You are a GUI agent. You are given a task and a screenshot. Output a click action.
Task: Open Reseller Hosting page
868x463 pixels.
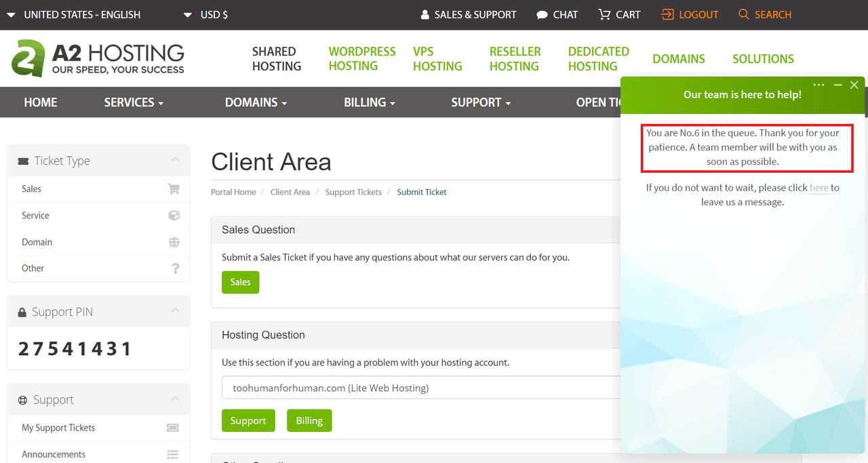tap(515, 59)
